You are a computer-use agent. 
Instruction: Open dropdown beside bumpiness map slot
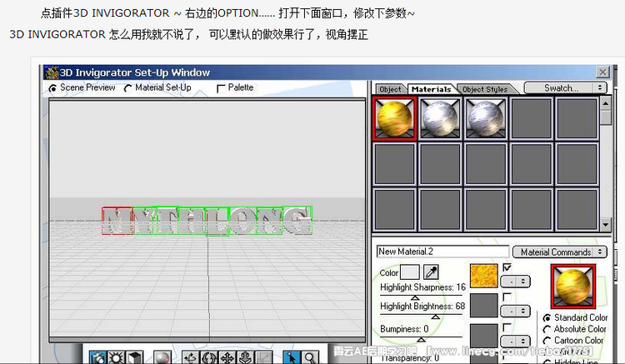pos(515,342)
